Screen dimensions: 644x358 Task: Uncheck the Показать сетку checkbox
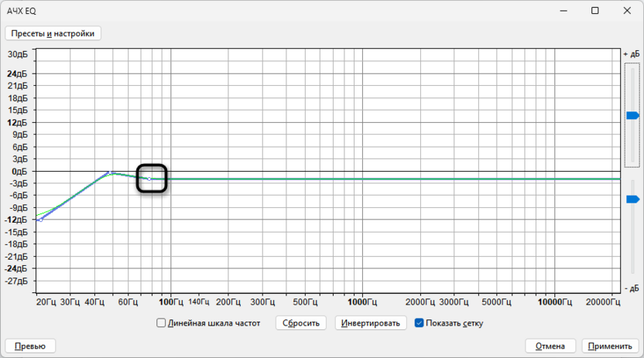(x=419, y=323)
